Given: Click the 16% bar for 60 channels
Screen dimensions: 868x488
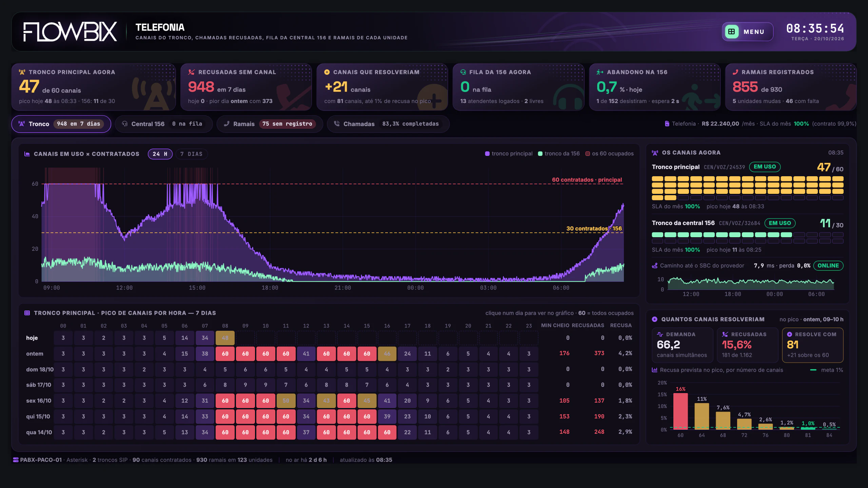Looking at the screenshot, I should [x=680, y=411].
